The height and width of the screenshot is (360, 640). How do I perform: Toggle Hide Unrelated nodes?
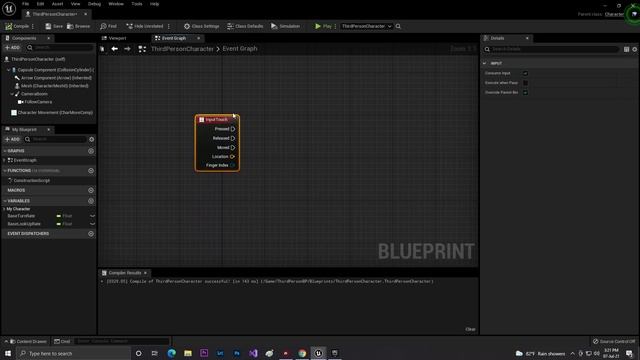point(145,26)
